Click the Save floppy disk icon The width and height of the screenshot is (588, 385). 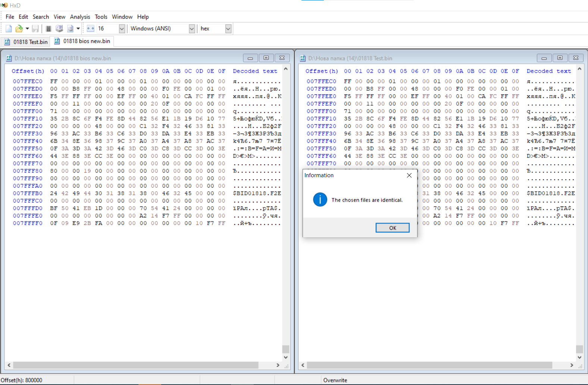point(35,29)
